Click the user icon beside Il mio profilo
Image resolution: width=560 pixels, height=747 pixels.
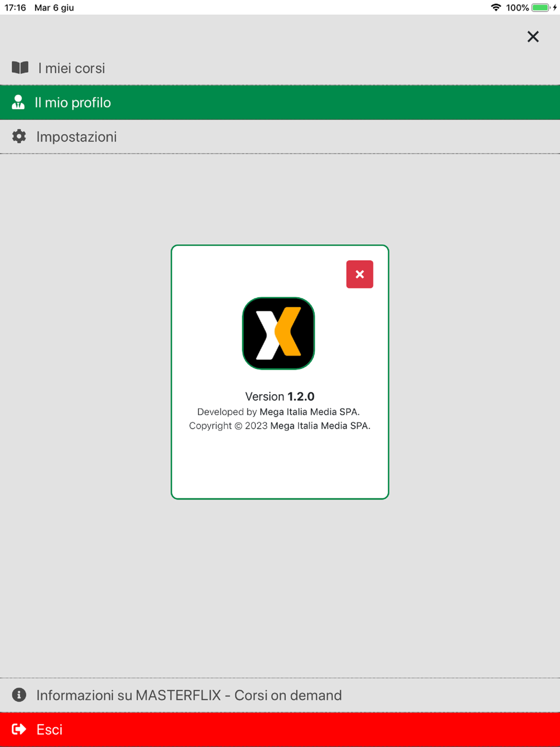18,102
